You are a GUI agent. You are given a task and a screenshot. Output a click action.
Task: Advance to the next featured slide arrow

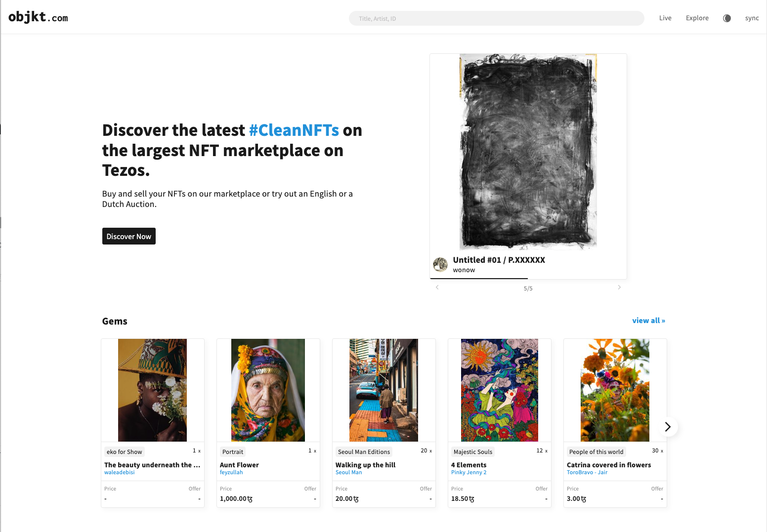click(619, 287)
